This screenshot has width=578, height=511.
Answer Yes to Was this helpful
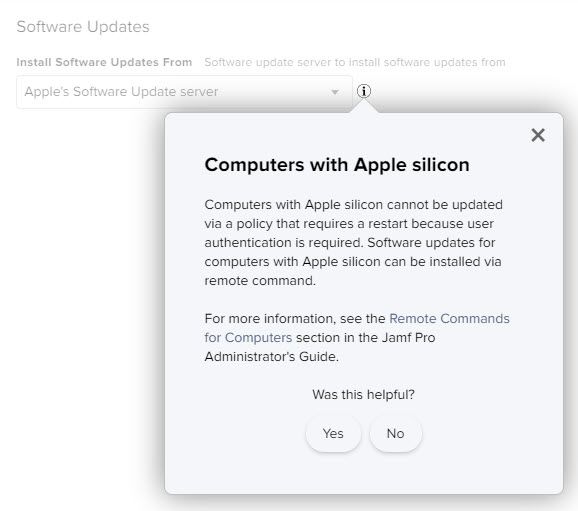(x=333, y=434)
